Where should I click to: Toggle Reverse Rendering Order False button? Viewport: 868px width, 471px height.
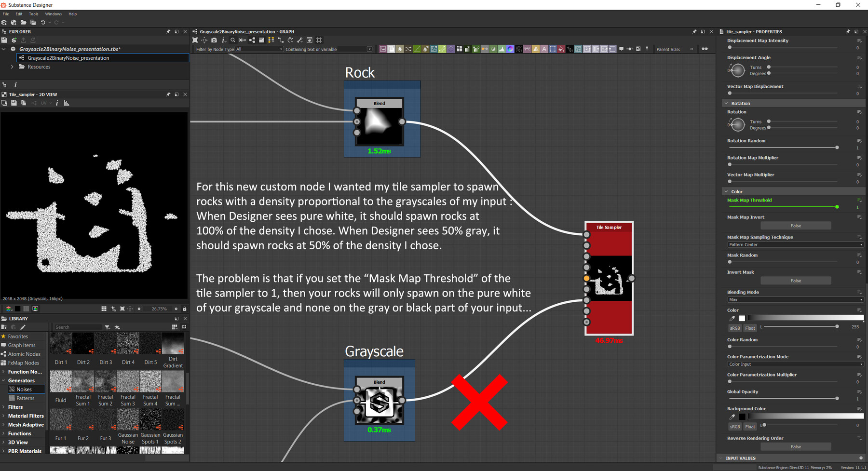tap(796, 447)
